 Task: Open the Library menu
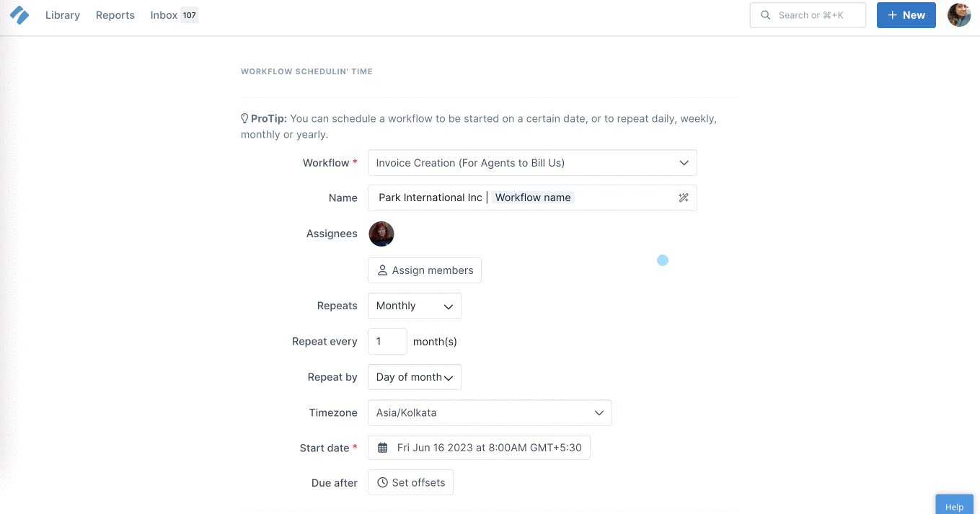click(x=63, y=15)
